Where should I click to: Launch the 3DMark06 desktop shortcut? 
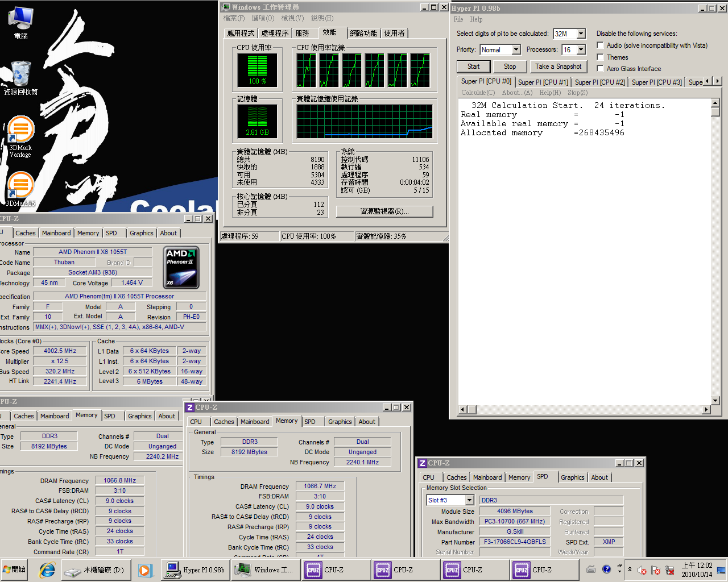click(x=20, y=190)
